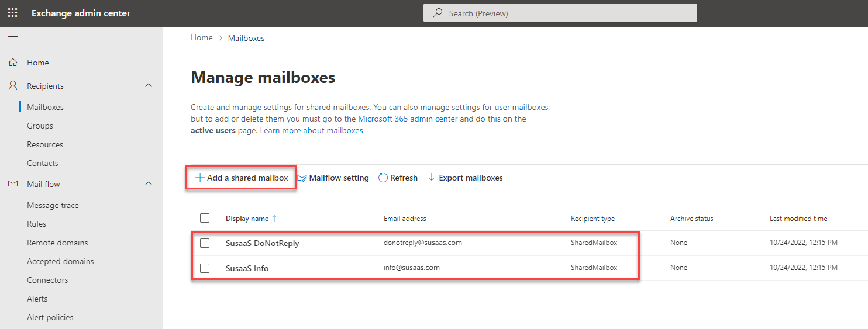Open Mailboxes in the sidebar
868x329 pixels.
(x=45, y=107)
